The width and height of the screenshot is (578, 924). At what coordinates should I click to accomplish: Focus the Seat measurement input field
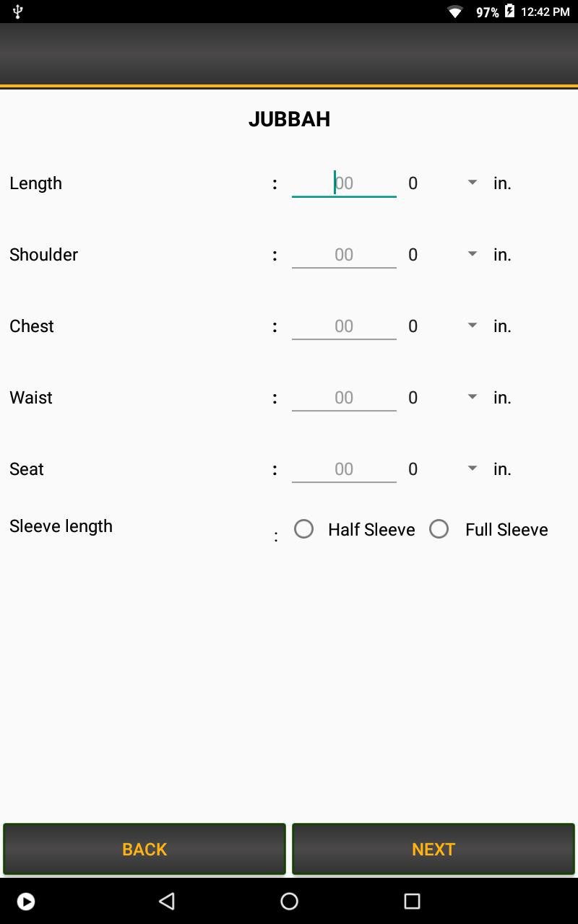[x=344, y=469]
